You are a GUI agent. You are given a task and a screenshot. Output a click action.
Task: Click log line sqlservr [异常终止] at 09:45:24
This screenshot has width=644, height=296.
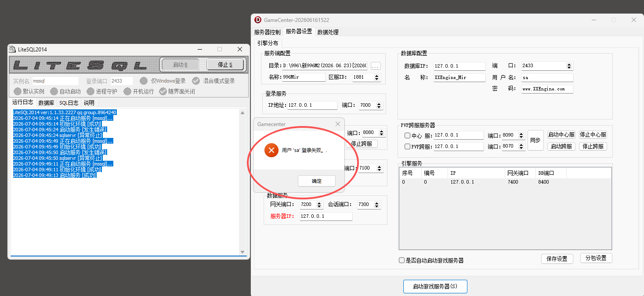coord(58,135)
